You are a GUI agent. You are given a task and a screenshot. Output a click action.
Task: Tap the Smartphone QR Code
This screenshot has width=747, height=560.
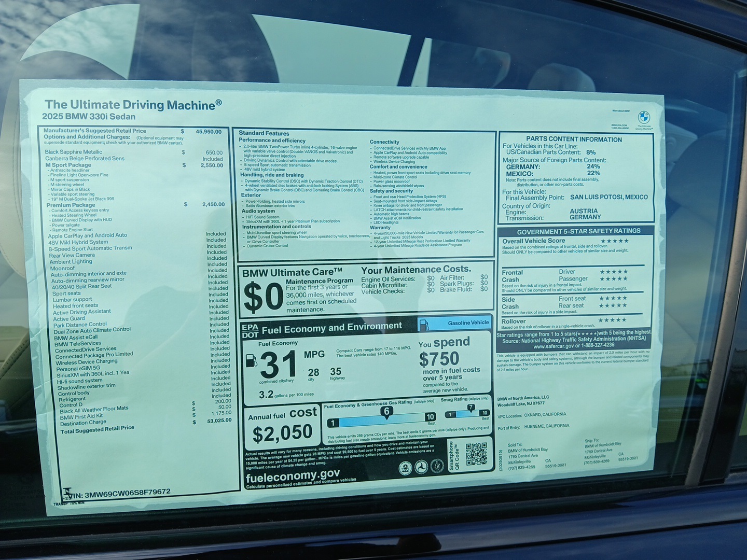coord(476,454)
